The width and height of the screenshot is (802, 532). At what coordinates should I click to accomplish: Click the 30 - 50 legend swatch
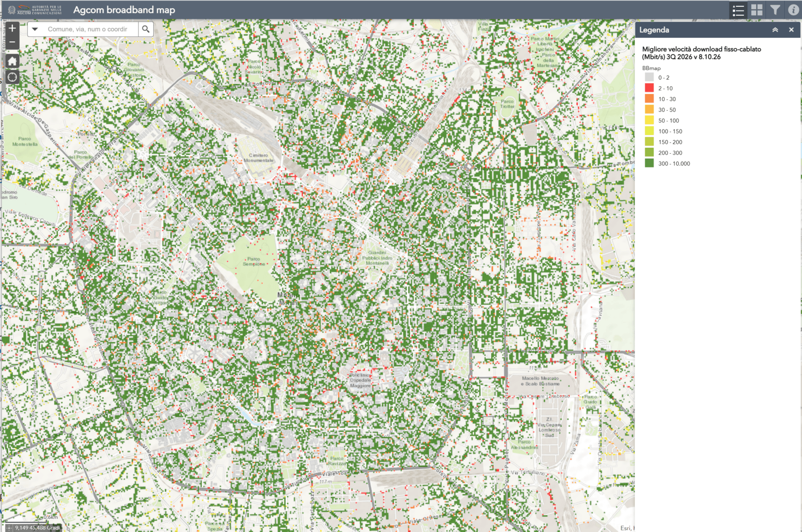coord(649,110)
